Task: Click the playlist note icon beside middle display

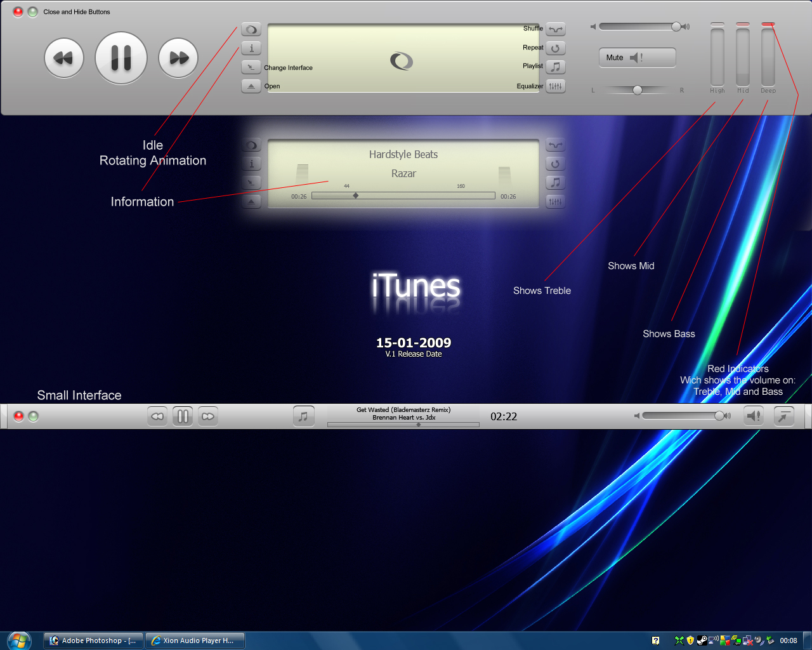Action: point(556,182)
